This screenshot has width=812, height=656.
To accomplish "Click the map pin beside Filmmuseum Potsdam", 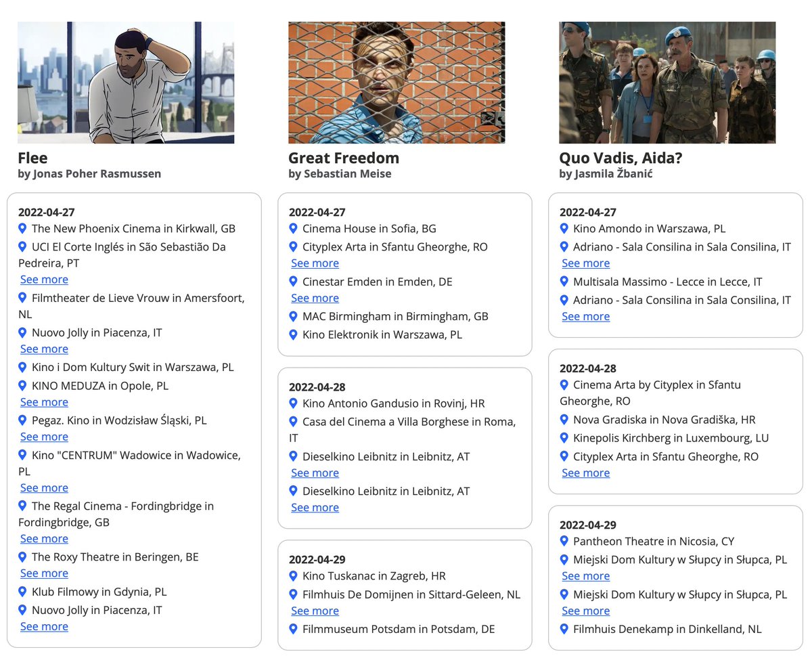I will point(293,629).
